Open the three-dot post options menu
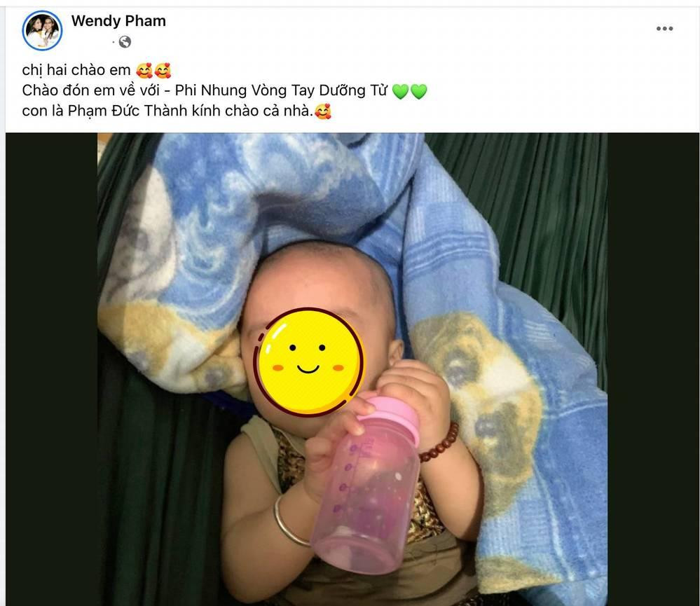700x606 pixels. pyautogui.click(x=664, y=29)
